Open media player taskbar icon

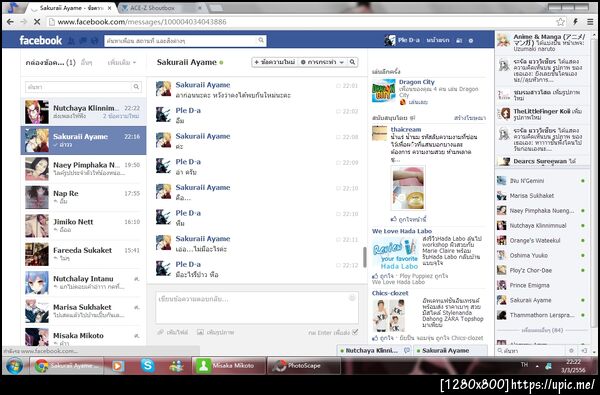(118, 366)
